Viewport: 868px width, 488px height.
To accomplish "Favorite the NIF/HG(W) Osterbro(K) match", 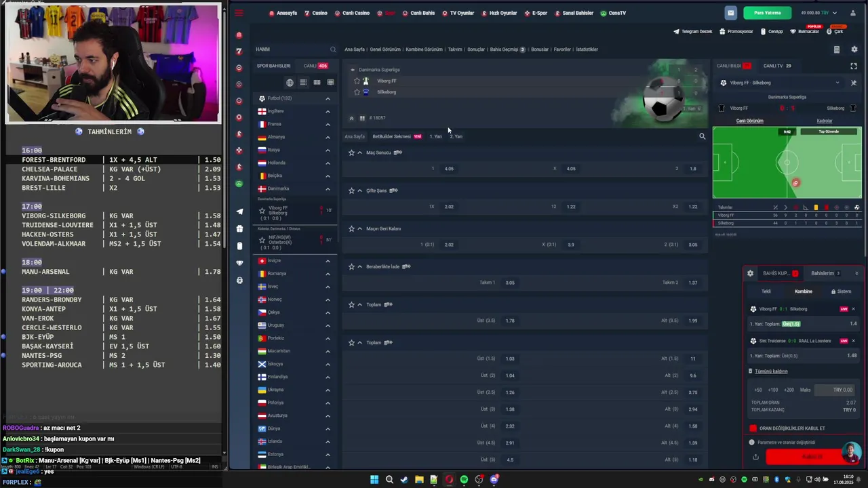I will click(x=262, y=241).
